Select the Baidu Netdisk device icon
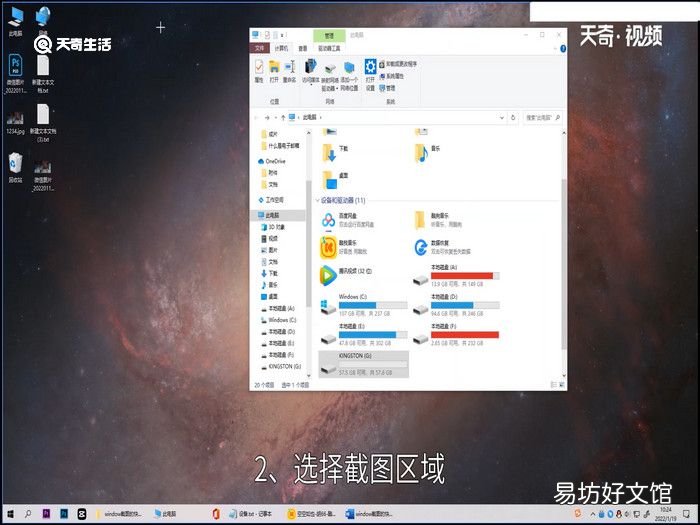This screenshot has width=700, height=525. [x=329, y=221]
